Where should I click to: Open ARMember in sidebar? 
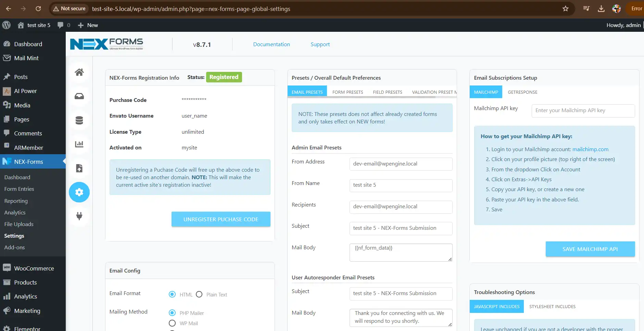(x=29, y=148)
